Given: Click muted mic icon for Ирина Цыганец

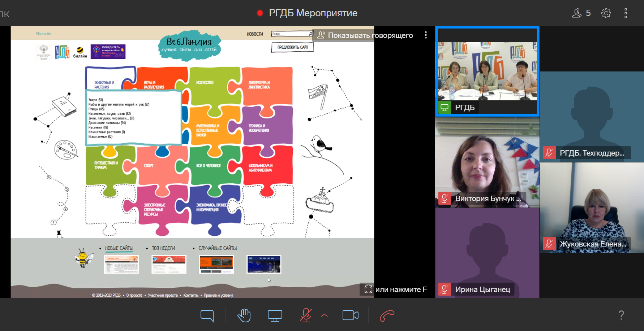Looking at the screenshot, I should click(x=445, y=289).
